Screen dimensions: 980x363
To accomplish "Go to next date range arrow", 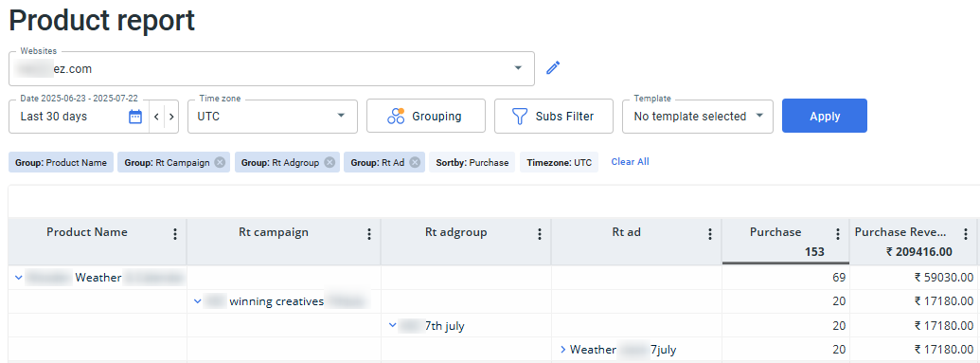I will point(171,117).
